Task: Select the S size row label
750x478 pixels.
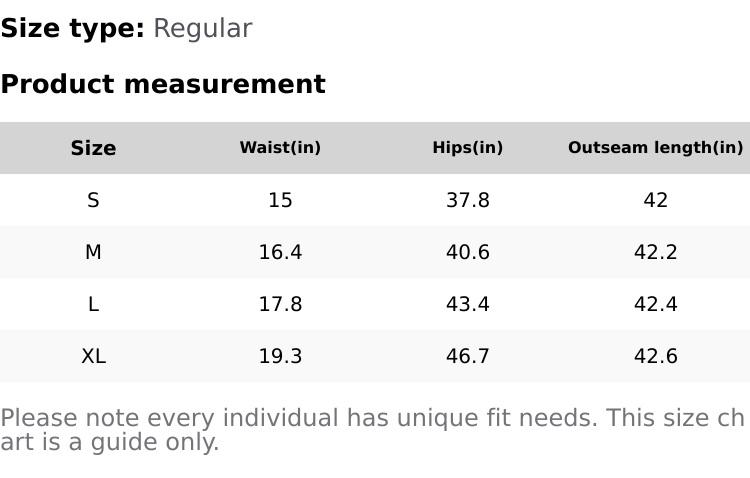Action: point(93,200)
